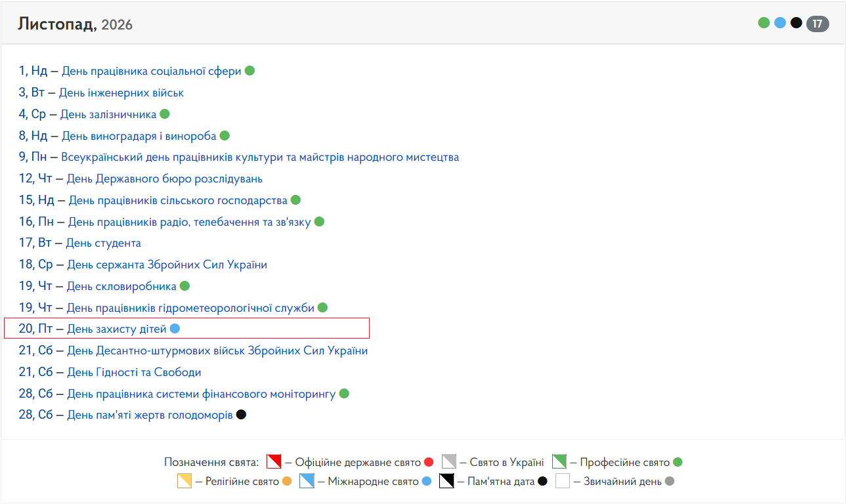The height and width of the screenshot is (504, 847).
Task: Click green dot beside фінансового моніторингу
Action: click(344, 394)
